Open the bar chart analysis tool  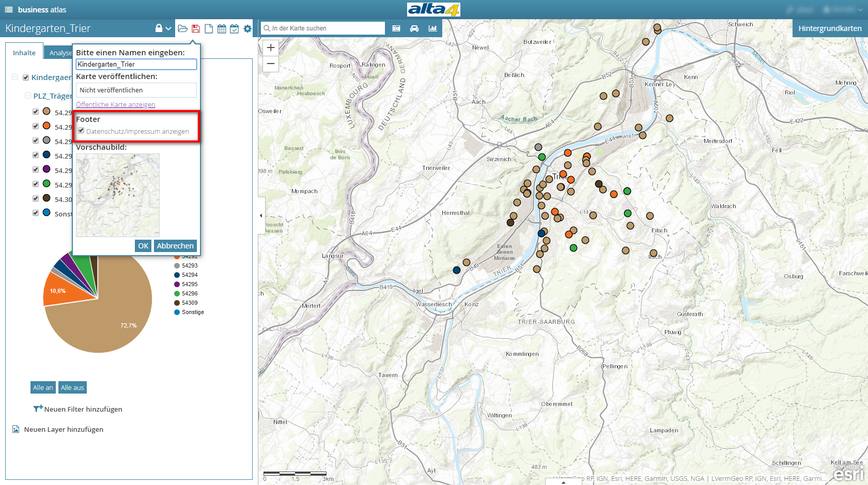[x=432, y=28]
